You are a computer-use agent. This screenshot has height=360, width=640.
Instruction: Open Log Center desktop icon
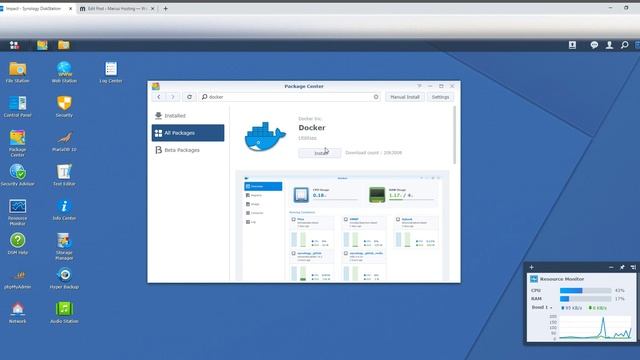point(111,73)
